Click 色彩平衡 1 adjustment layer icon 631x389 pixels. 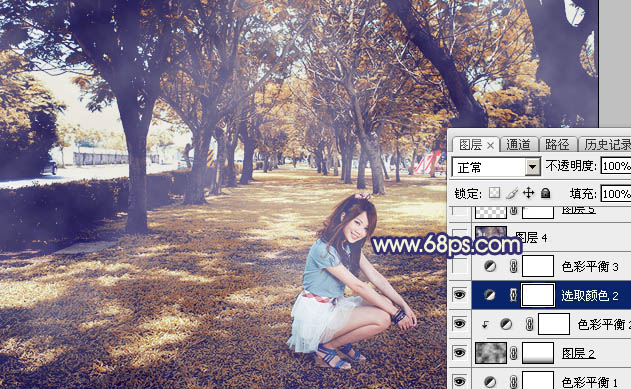[490, 381]
